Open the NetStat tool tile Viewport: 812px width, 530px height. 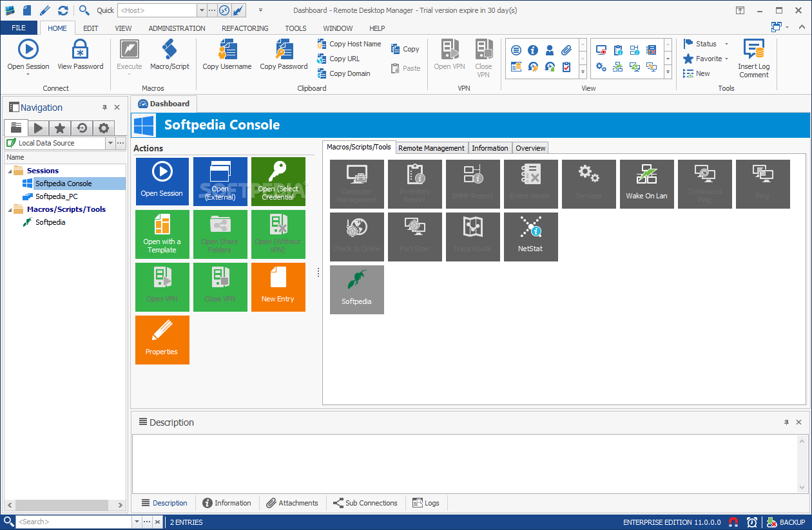[x=530, y=237]
